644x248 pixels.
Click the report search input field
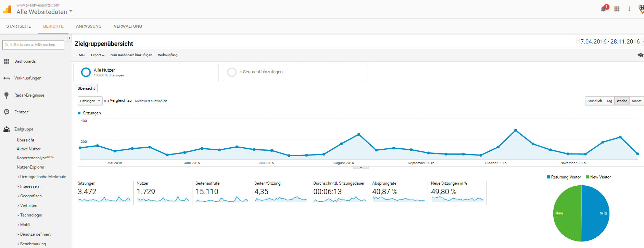34,45
